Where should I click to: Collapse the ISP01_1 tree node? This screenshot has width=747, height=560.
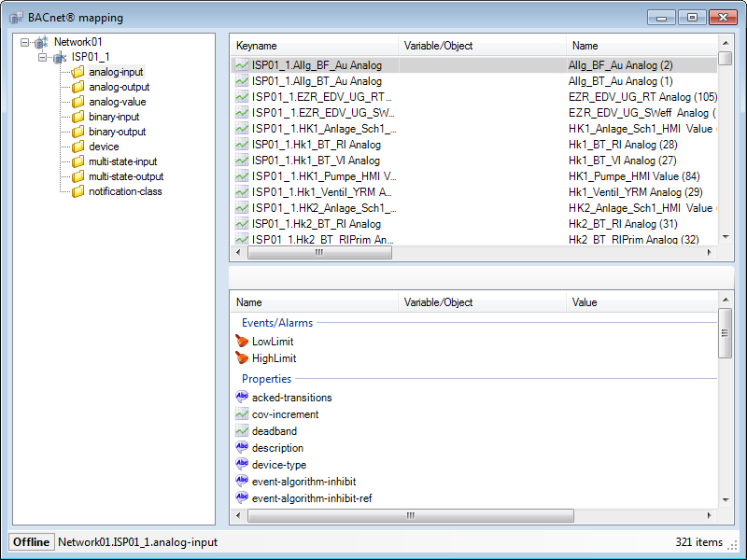click(43, 57)
